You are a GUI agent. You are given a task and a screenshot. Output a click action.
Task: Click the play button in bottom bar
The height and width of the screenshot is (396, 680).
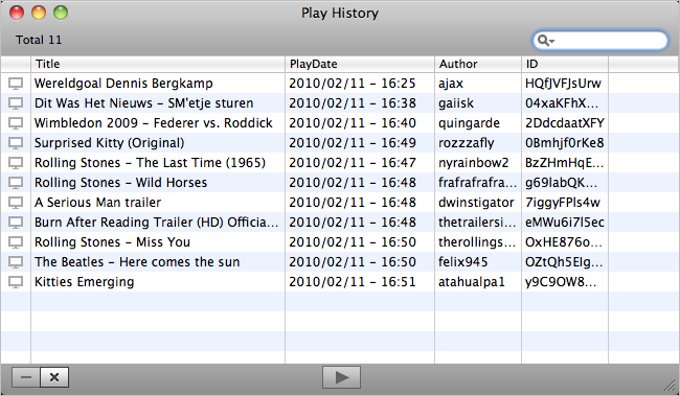pyautogui.click(x=341, y=377)
